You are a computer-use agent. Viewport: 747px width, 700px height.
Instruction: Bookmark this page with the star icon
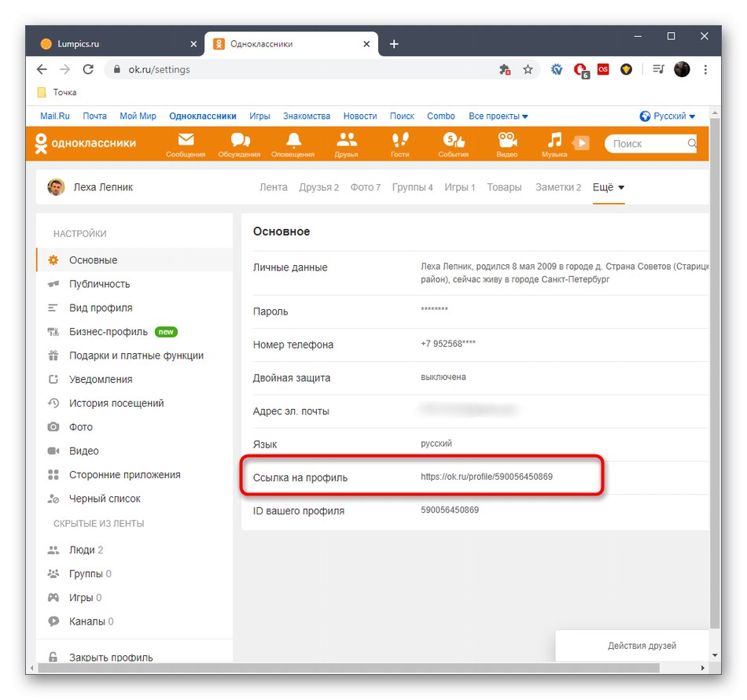[528, 69]
